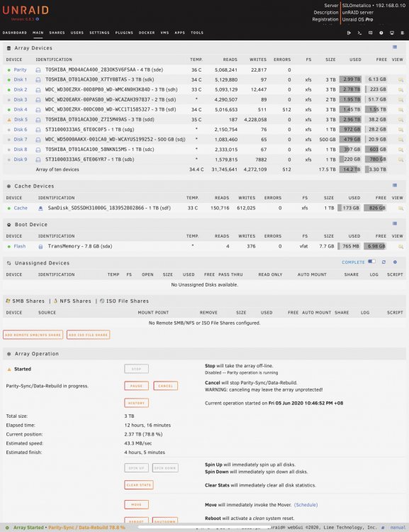Click Add ISO File Share button
Viewport: 409px width, 532px height.
pyautogui.click(x=88, y=335)
